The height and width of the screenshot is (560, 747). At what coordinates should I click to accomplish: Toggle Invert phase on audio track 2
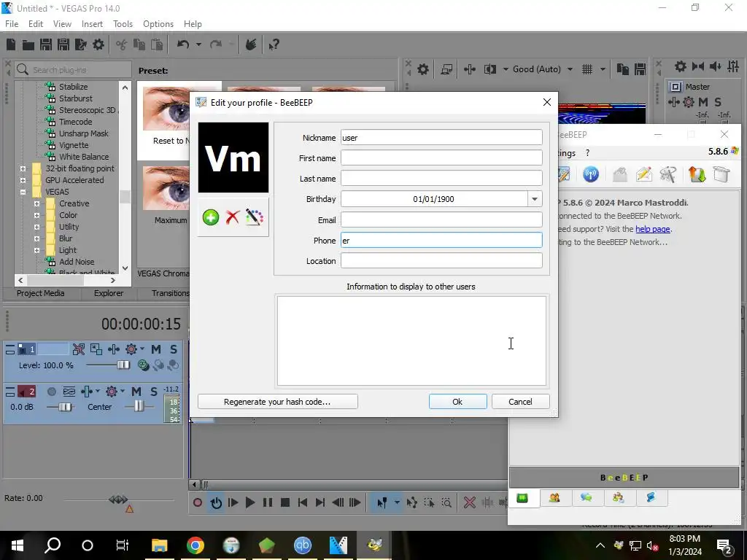(x=69, y=392)
